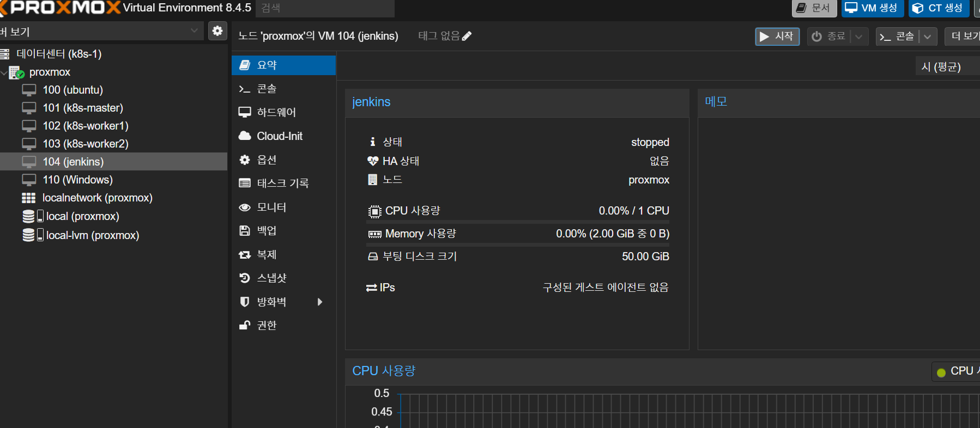This screenshot has height=428, width=980.
Task: Click the localnetwork grid icon
Action: (x=29, y=198)
